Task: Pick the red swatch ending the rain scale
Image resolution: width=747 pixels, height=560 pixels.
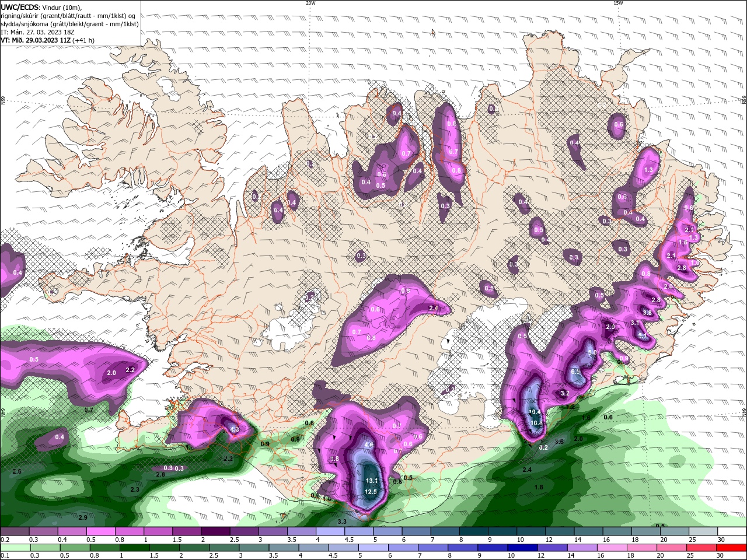Action: (x=732, y=548)
